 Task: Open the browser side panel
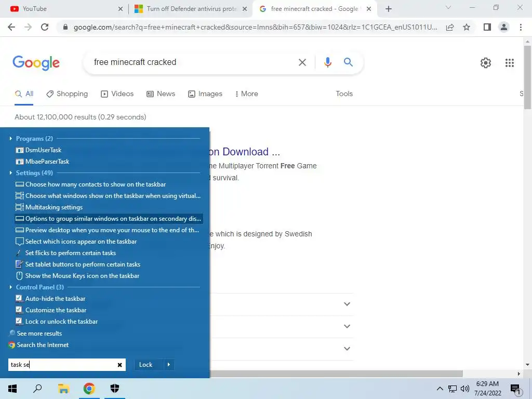coord(487,27)
